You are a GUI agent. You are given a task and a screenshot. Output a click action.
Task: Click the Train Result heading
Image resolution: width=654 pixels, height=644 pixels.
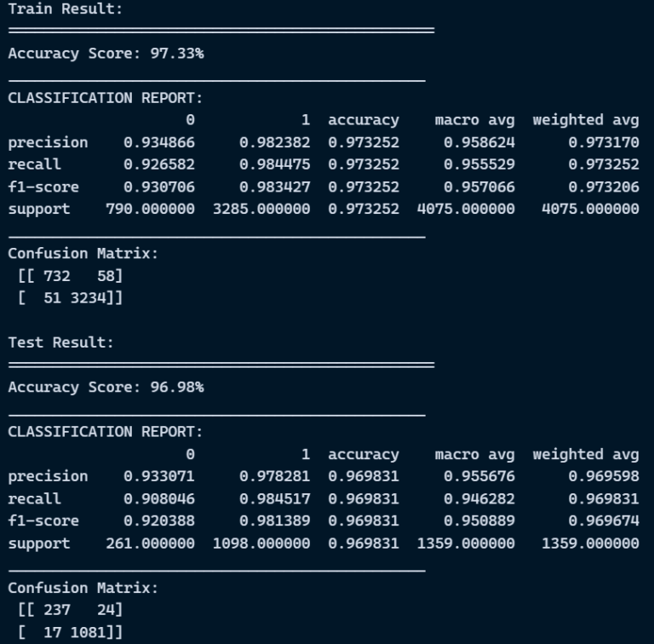66,9
